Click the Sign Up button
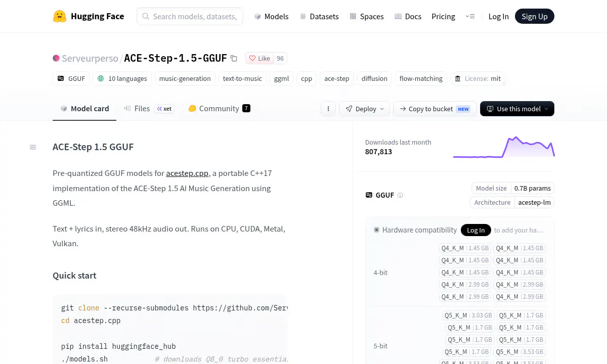 tap(534, 16)
